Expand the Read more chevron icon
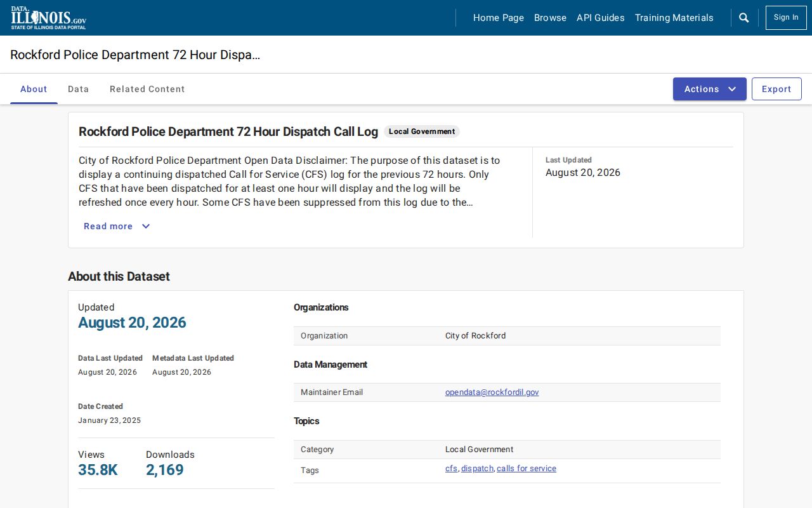812x508 pixels. [146, 226]
